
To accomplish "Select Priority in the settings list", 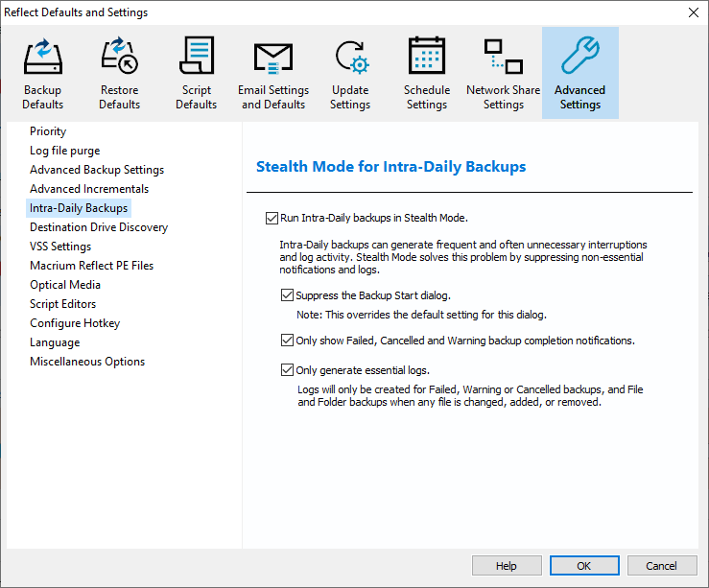I will point(48,131).
